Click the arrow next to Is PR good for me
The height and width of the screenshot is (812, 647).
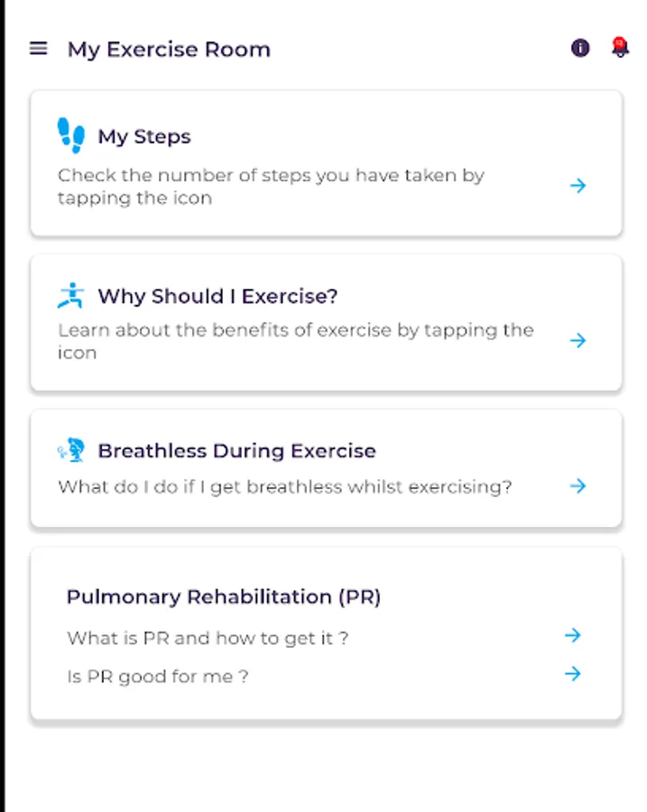(572, 674)
